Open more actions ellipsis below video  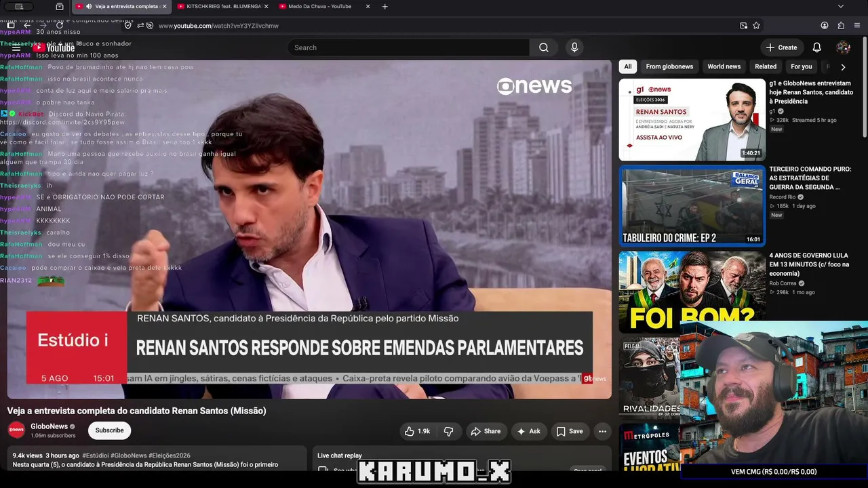tap(602, 431)
